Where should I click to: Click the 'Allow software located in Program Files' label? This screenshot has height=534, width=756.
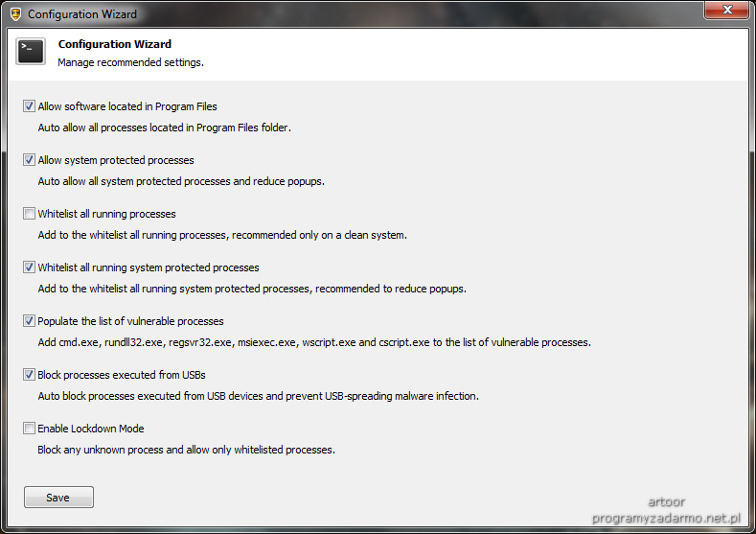127,106
